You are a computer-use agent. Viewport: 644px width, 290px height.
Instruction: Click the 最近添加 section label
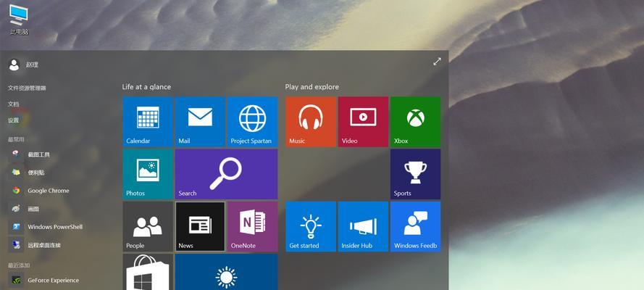[19, 265]
